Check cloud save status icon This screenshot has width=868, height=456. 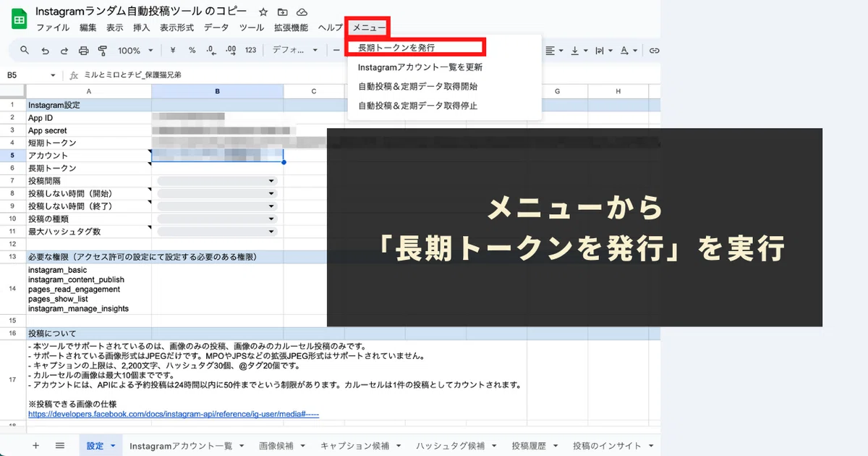[302, 12]
